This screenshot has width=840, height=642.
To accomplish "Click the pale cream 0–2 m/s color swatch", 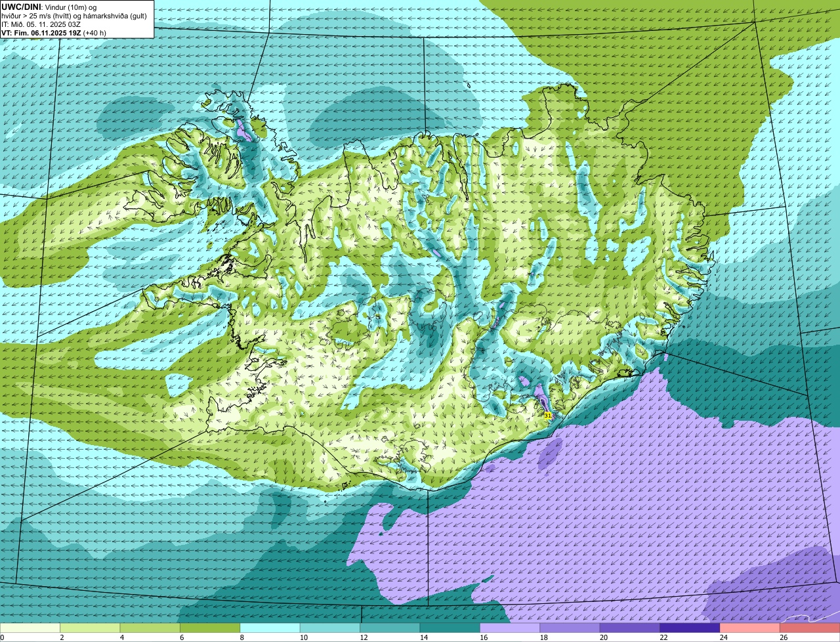I will coord(30,628).
